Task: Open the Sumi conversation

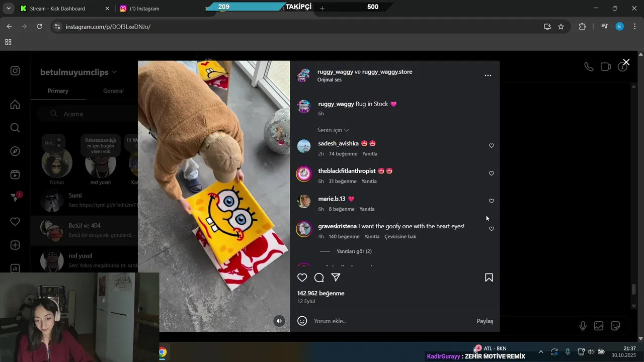Action: tap(84, 200)
